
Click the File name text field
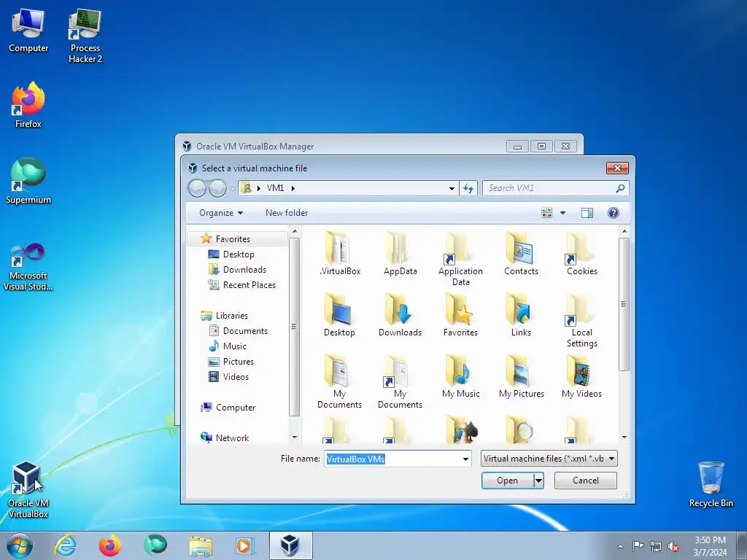(x=392, y=459)
